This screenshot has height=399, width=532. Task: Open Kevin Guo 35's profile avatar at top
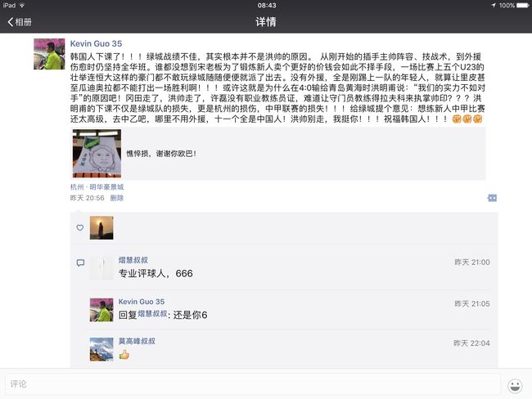point(49,54)
